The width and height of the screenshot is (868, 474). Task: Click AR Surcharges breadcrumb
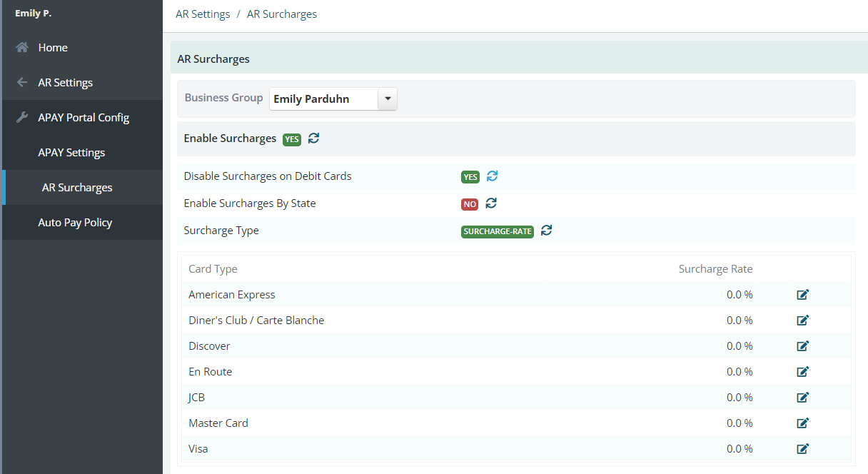[x=282, y=14]
